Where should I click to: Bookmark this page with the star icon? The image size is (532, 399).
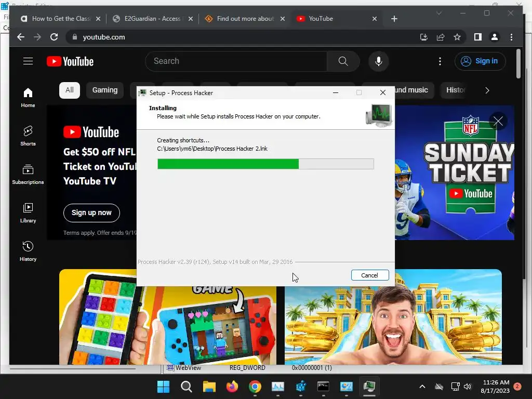(457, 37)
